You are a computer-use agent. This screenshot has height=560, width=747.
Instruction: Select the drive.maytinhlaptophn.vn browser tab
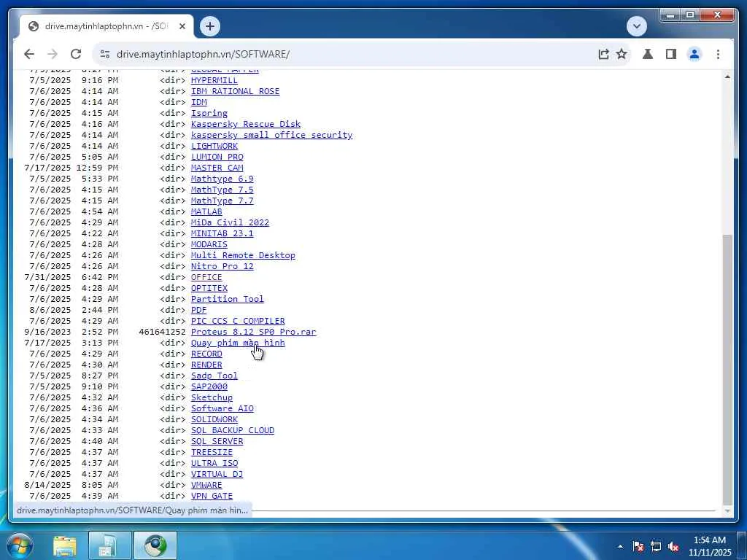(106, 26)
